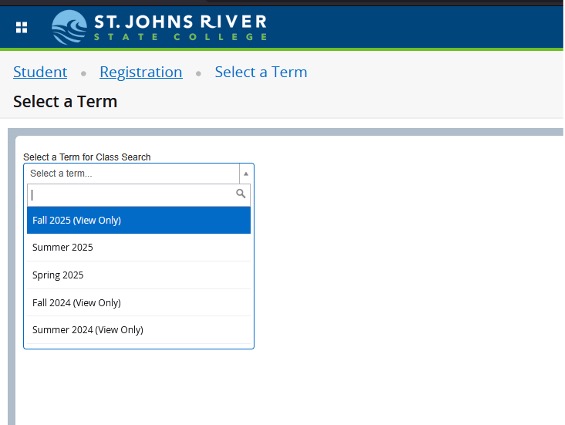The image size is (565, 425).
Task: Click St. Johns River State College title text
Action: coord(180,22)
